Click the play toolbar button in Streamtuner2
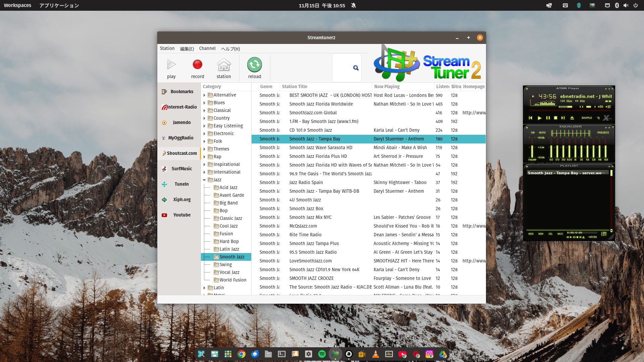644x362 pixels. click(171, 68)
